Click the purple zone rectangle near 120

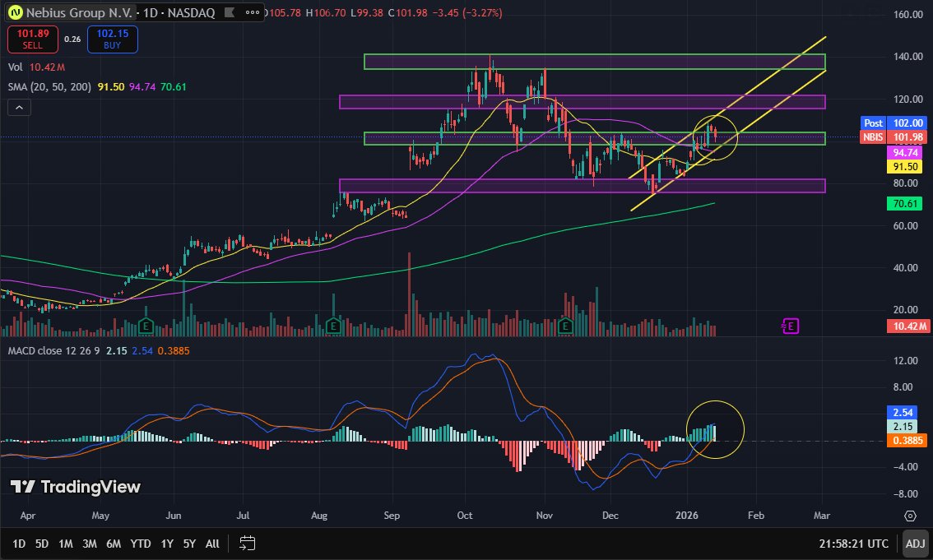582,102
